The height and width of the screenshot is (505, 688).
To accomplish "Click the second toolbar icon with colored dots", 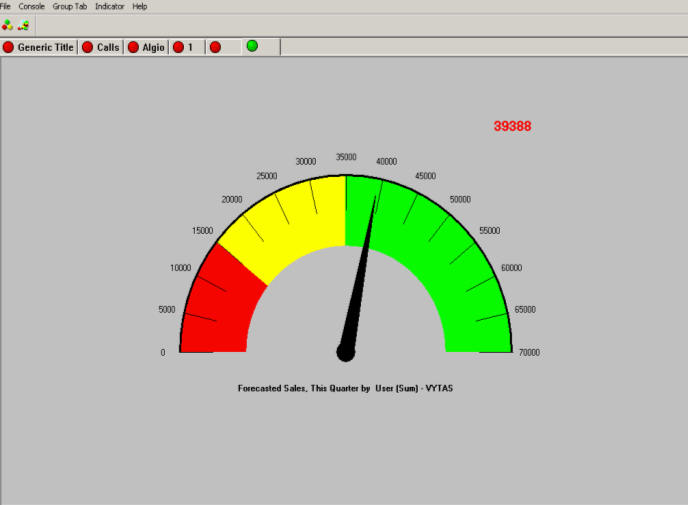I will point(23,25).
